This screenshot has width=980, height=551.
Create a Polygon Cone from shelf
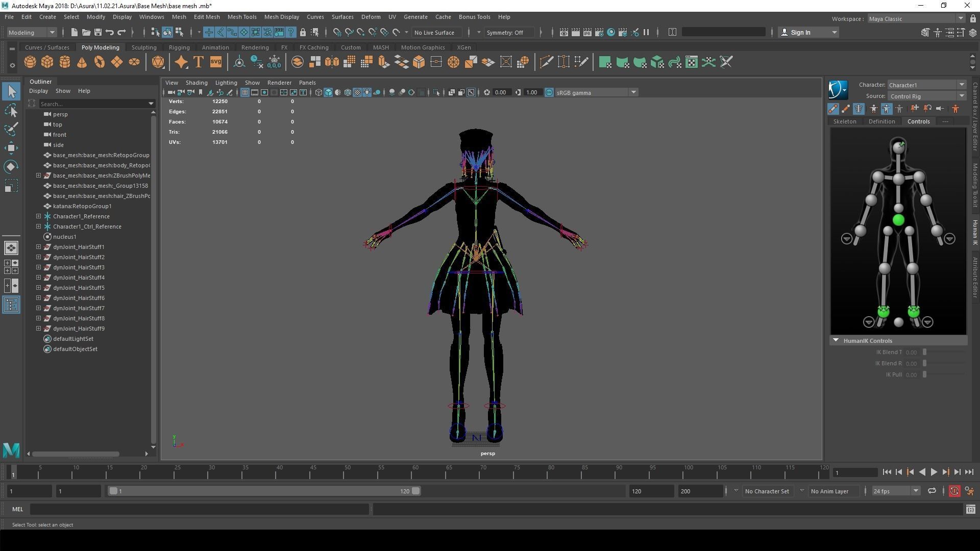[x=82, y=62]
